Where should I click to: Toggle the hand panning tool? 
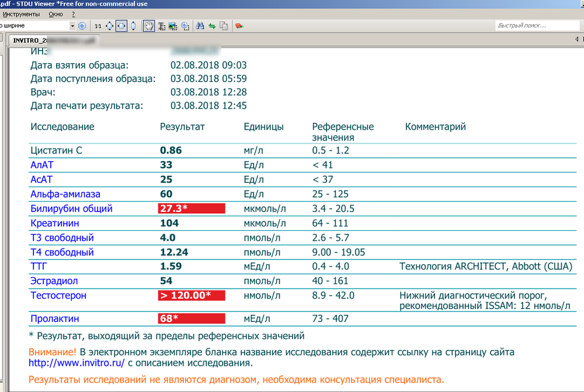(x=148, y=26)
